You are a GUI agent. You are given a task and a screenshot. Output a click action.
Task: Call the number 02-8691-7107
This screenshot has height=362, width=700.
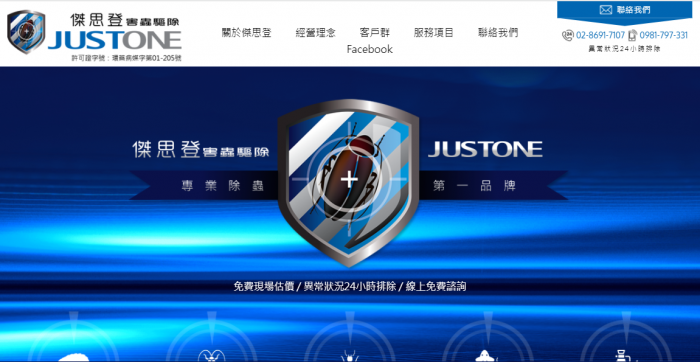[x=600, y=35]
